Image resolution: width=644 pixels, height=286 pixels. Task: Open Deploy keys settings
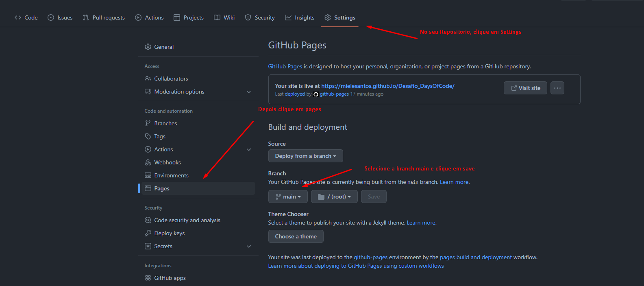[198, 233]
